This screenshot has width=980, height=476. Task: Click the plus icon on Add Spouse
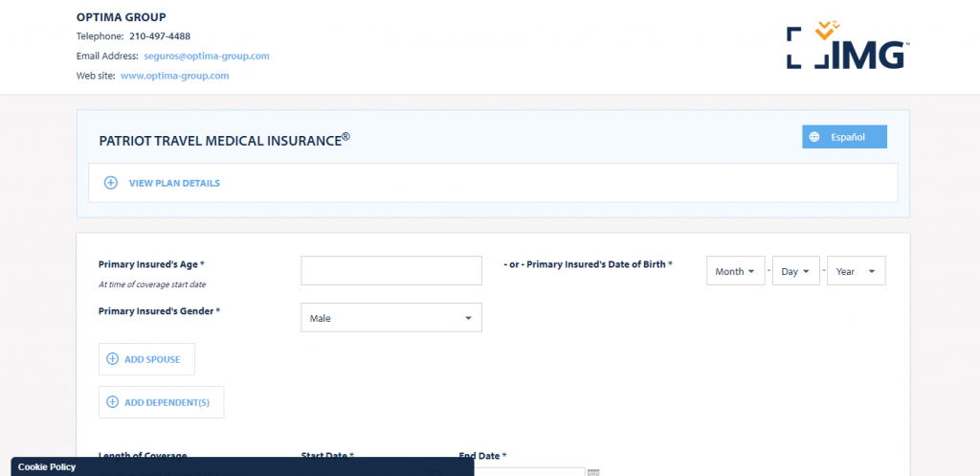[112, 359]
